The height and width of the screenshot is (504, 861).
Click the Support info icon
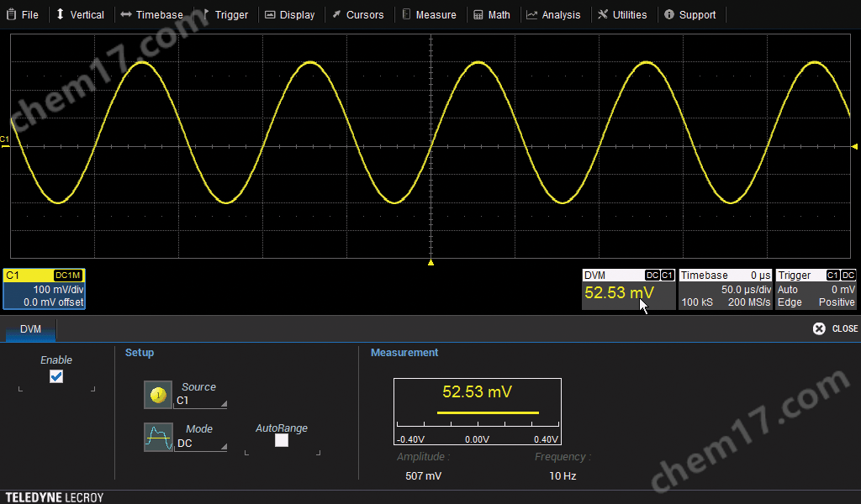(668, 14)
